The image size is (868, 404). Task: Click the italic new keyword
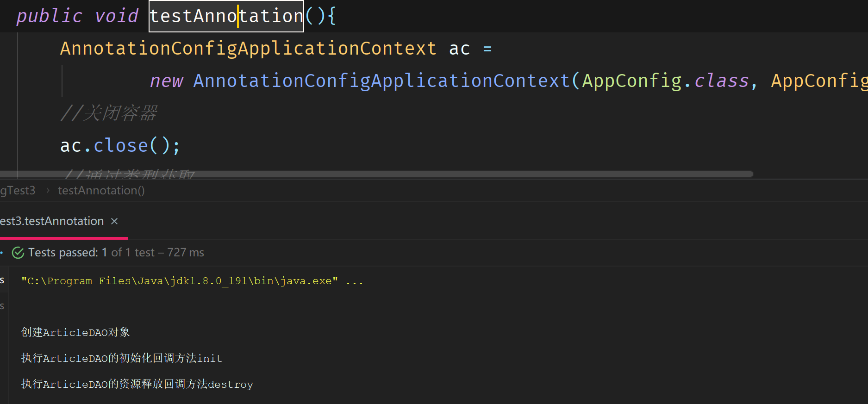(x=166, y=81)
